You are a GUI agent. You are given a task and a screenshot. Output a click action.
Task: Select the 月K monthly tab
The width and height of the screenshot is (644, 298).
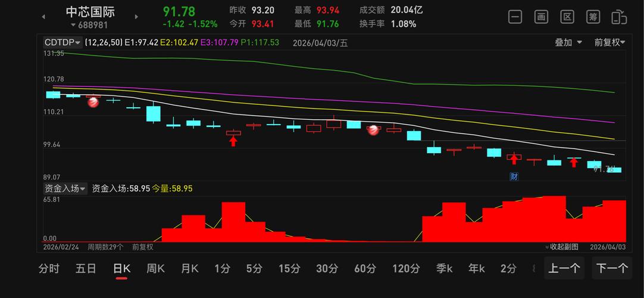pos(189,269)
